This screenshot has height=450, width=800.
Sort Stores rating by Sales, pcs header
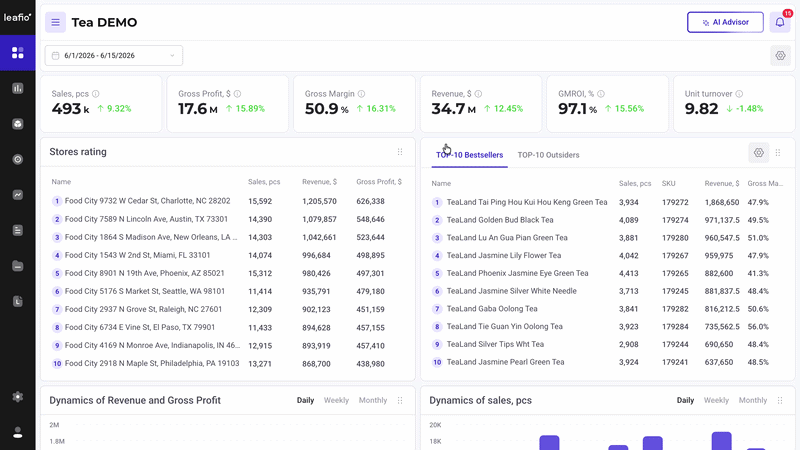click(x=264, y=182)
